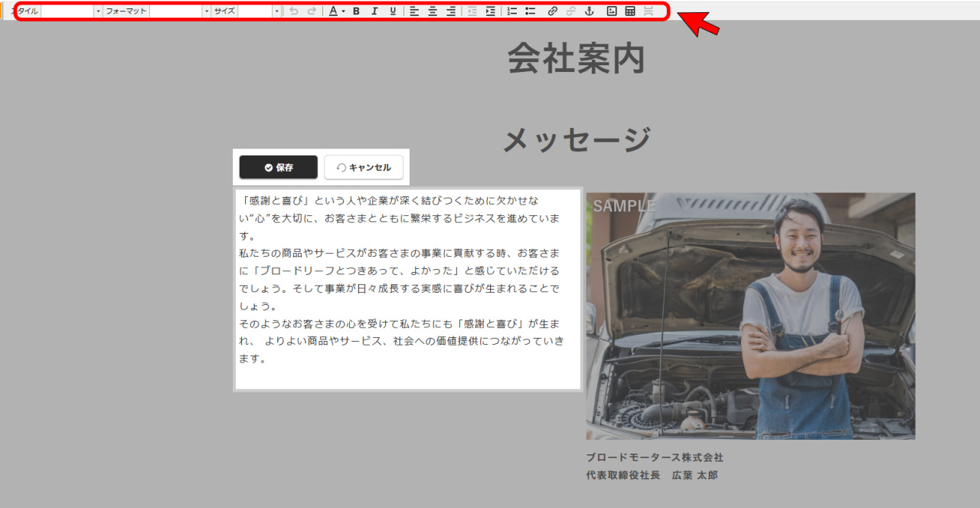This screenshot has height=508, width=980.
Task: Click inside the message text editor
Action: pyautogui.click(x=407, y=290)
